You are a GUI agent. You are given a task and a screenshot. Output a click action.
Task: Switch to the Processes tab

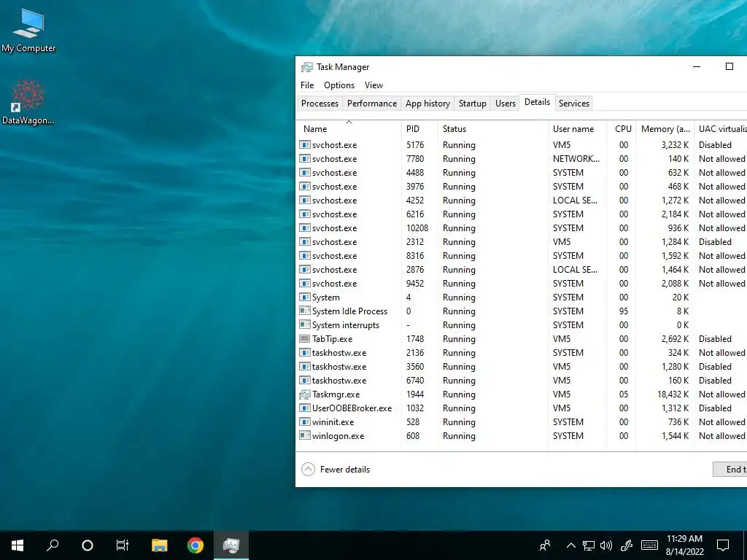point(320,104)
